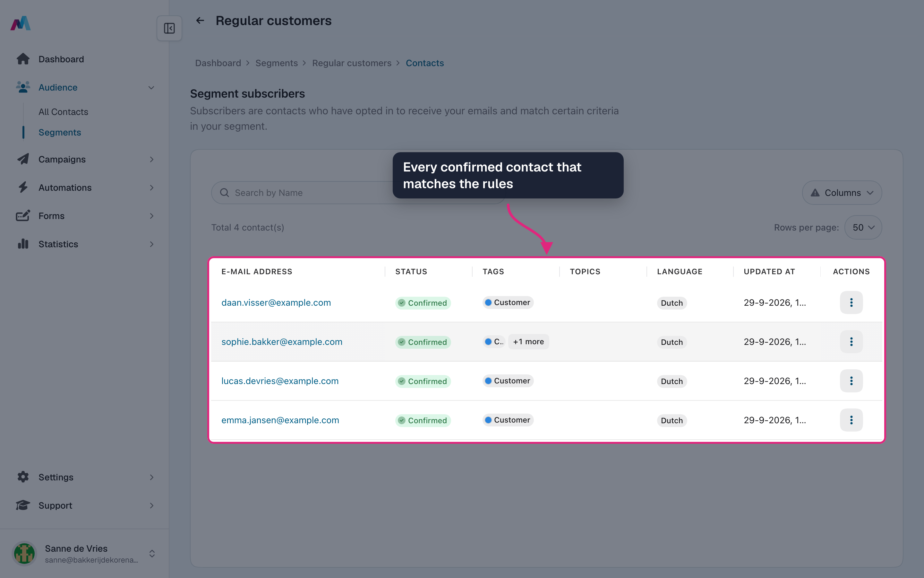Click the UPDATED AT column header
924x578 pixels.
click(x=769, y=271)
